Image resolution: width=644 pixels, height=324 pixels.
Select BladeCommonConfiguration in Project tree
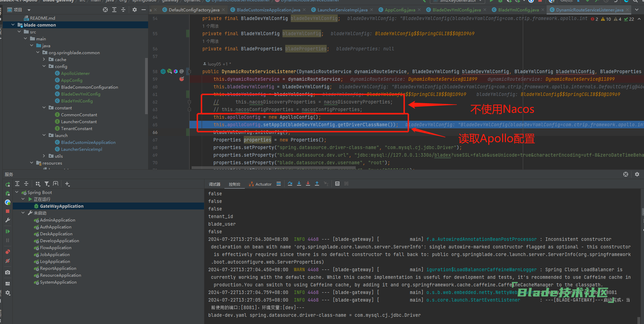coord(89,87)
